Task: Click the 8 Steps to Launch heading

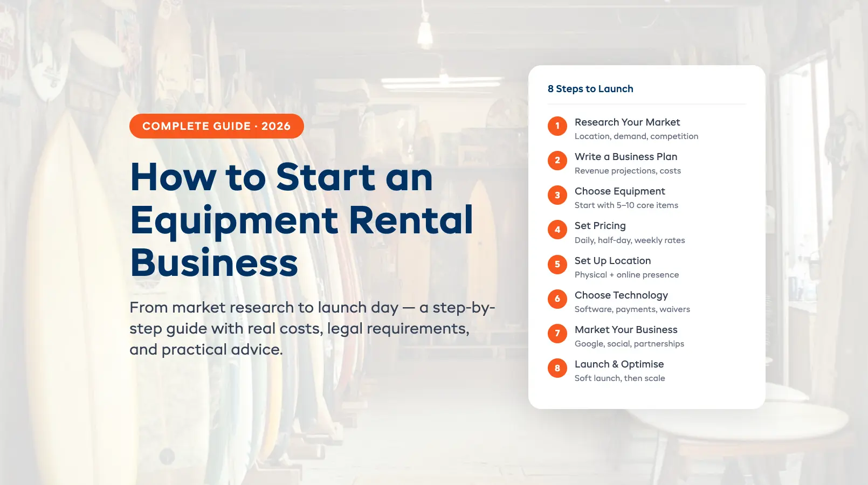Action: (x=591, y=88)
